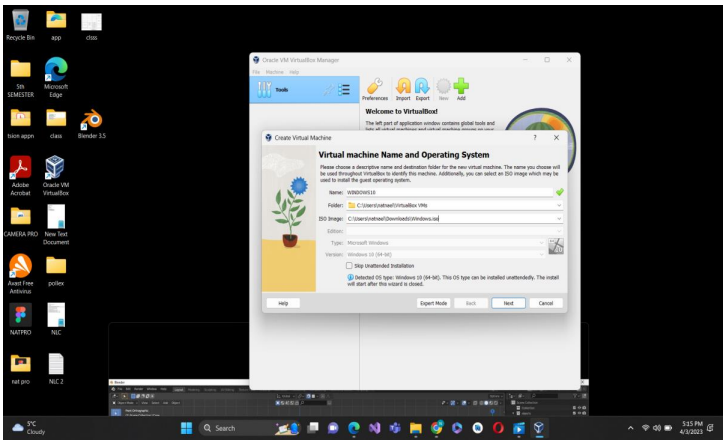Open Blender 3.5 desktop shortcut
Screen dimensions: 725x441
[92, 124]
